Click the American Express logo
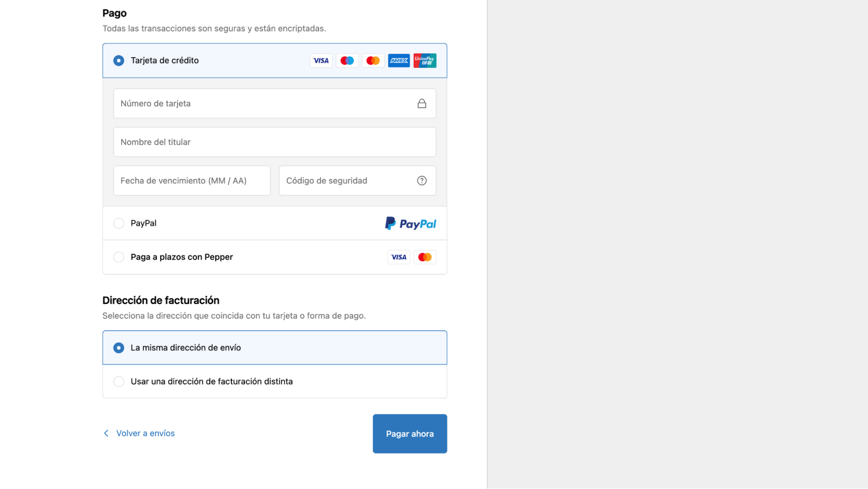The height and width of the screenshot is (489, 868). click(x=399, y=61)
